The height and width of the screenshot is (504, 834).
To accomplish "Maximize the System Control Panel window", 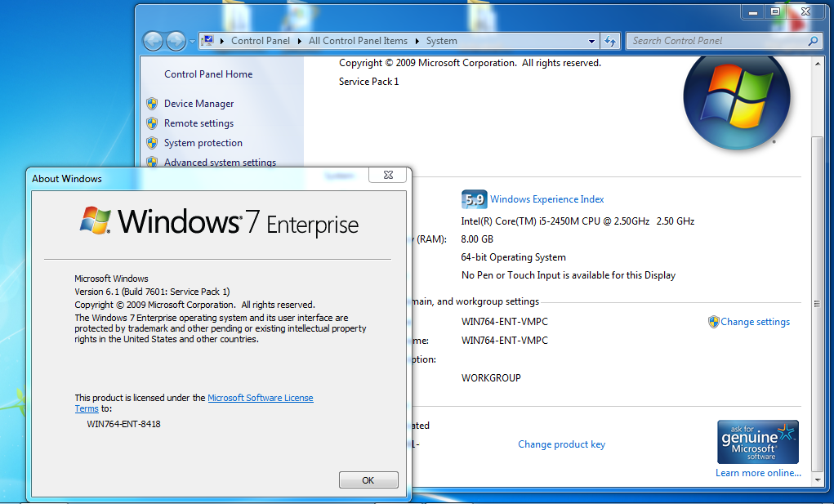I will [775, 12].
